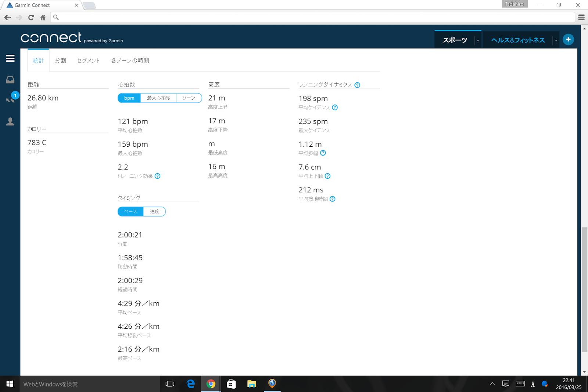This screenshot has height=392, width=588.
Task: Select the 統計 tab
Action: 38,61
